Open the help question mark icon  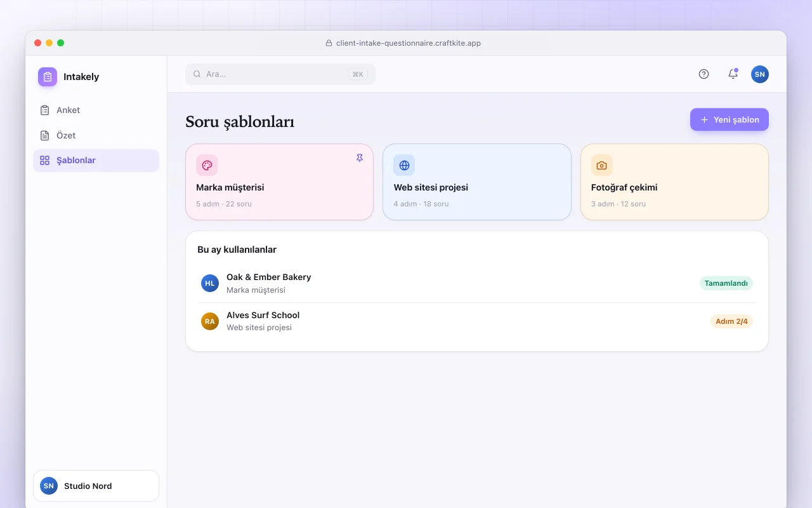click(704, 74)
